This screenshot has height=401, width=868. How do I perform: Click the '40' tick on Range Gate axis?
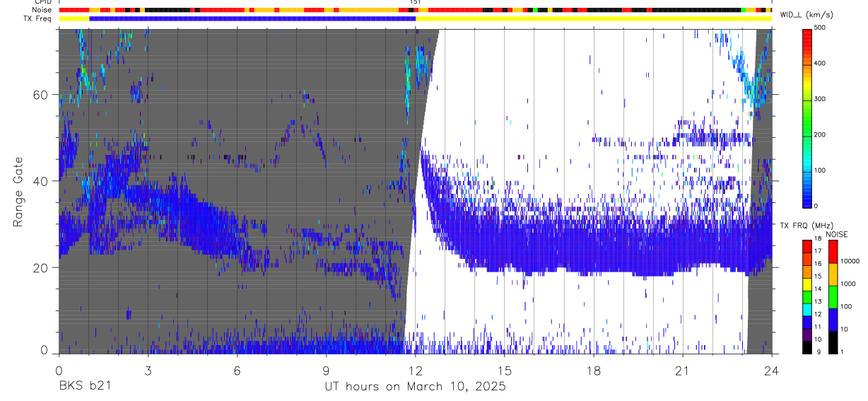point(40,181)
